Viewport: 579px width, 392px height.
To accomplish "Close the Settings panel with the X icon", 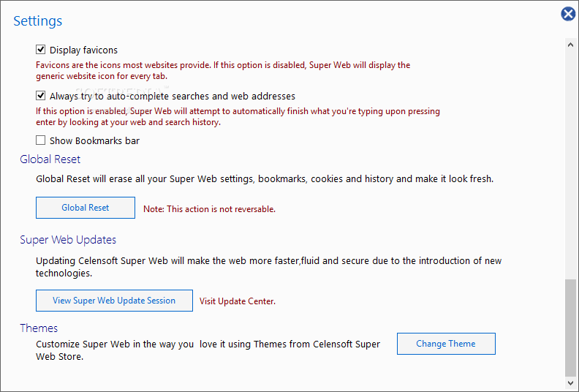I will click(568, 14).
